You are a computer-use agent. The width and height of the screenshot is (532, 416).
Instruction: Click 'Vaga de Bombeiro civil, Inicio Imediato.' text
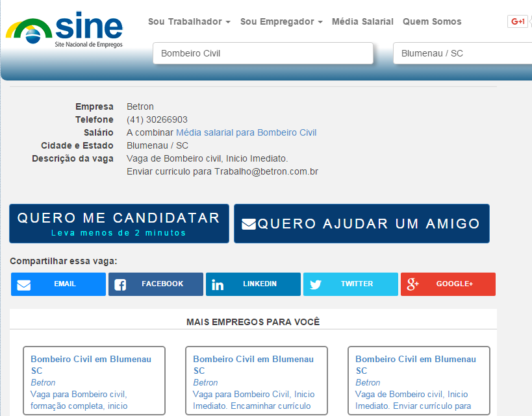[207, 158]
